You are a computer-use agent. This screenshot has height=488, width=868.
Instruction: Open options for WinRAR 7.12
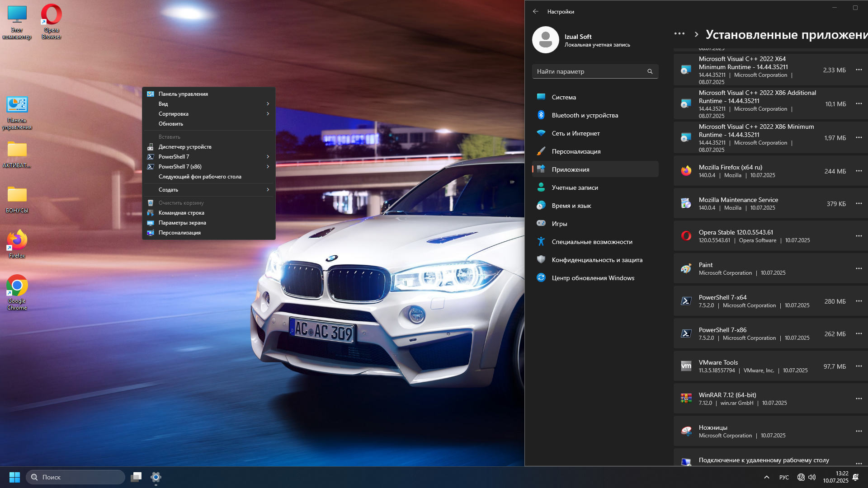859,399
